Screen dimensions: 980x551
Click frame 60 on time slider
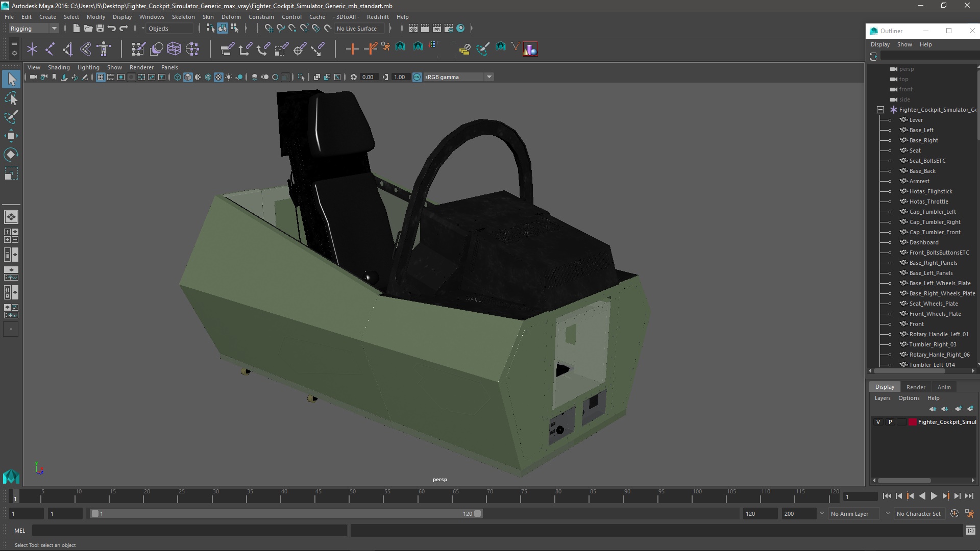pos(421,496)
